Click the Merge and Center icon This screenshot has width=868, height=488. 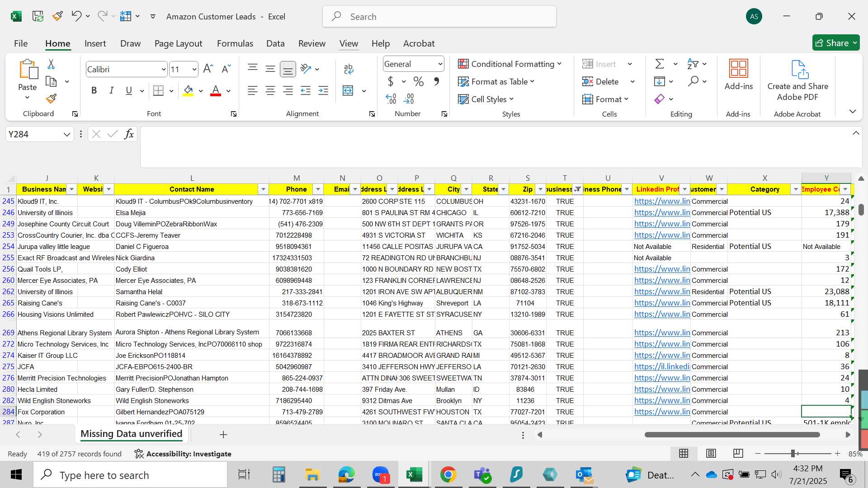348,90
